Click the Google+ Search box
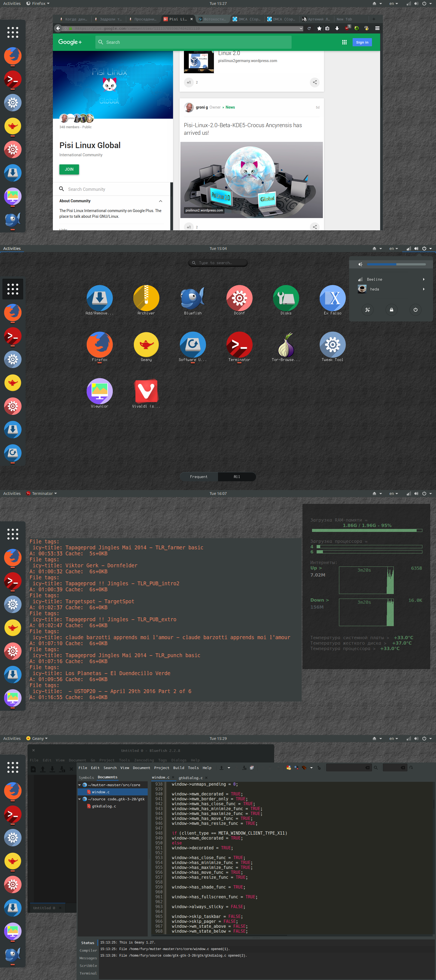Screen dimensions: 436x980 coord(193,42)
